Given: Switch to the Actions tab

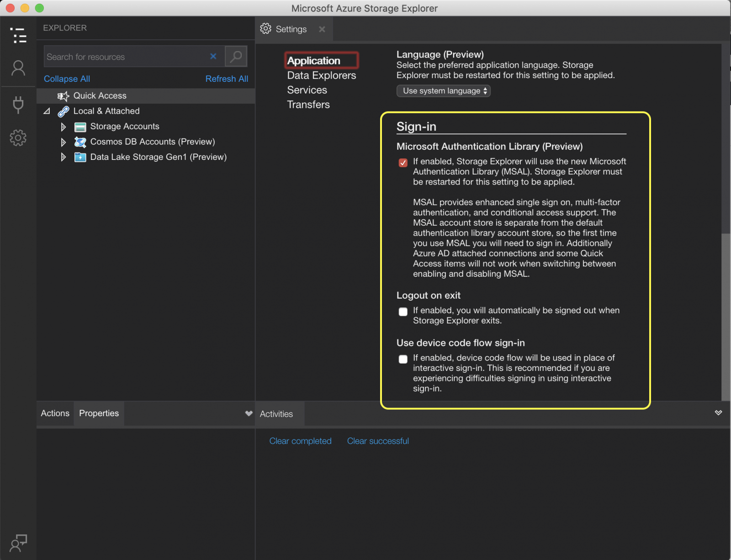Looking at the screenshot, I should pos(55,413).
